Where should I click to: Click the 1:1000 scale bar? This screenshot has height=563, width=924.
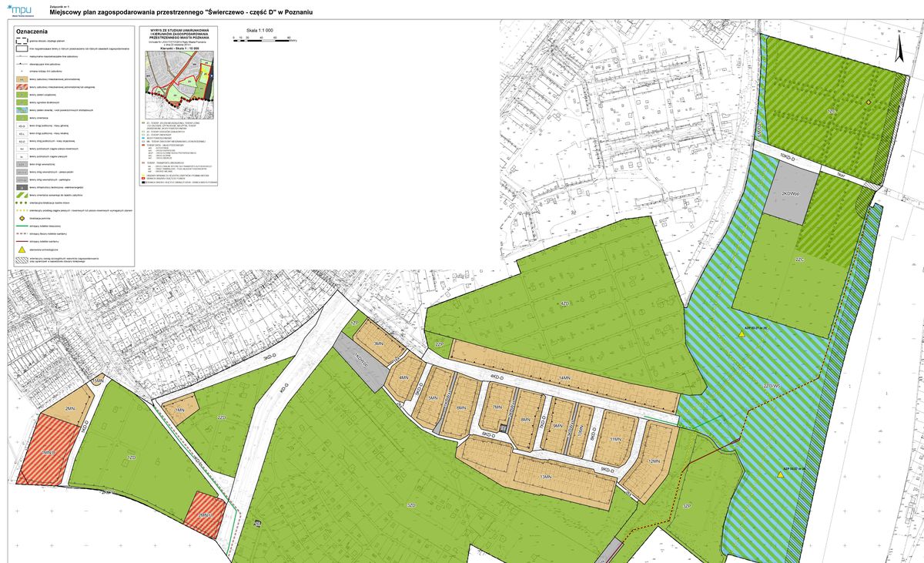click(262, 39)
